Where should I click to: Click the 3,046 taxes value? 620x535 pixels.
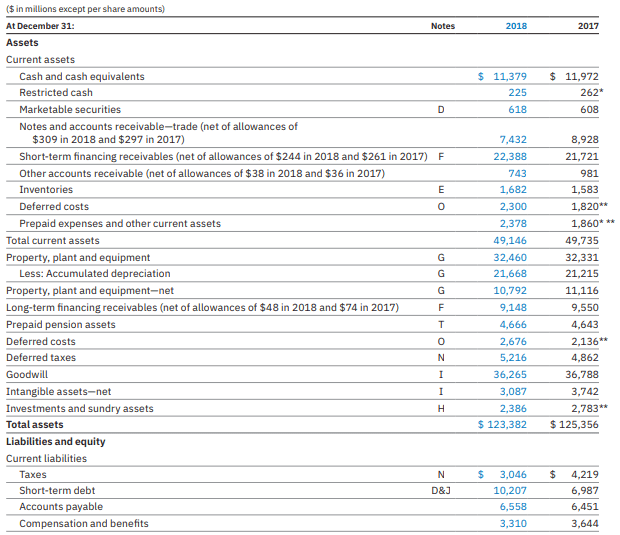pos(513,475)
